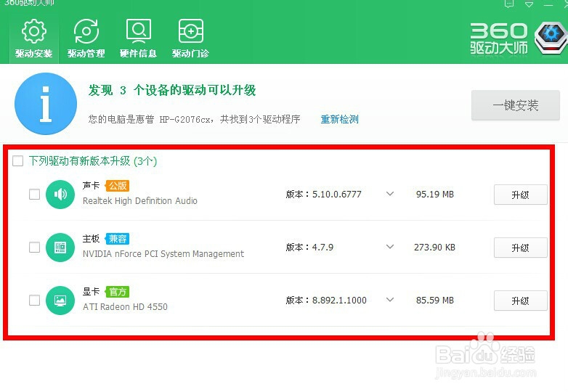Click the 85.59 MB size value
The width and height of the screenshot is (568, 392).
point(435,301)
